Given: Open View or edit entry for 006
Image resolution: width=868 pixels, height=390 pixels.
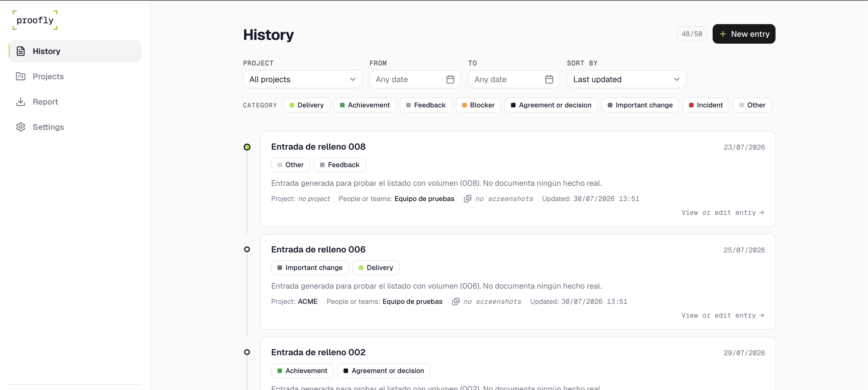Looking at the screenshot, I should point(722,315).
